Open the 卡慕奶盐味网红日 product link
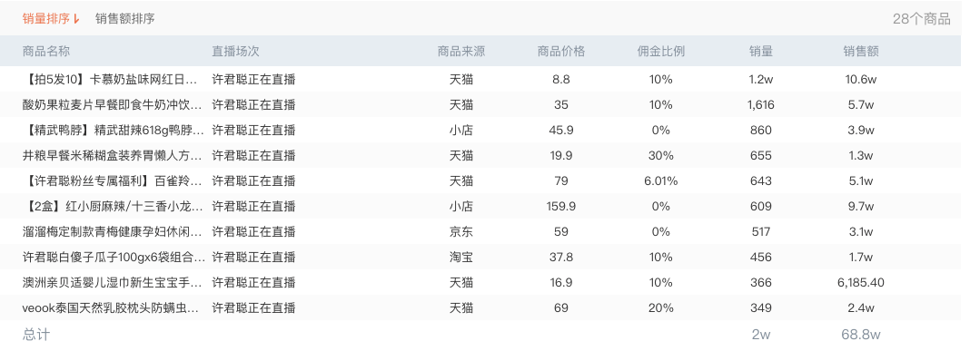The width and height of the screenshot is (980, 351). (114, 79)
